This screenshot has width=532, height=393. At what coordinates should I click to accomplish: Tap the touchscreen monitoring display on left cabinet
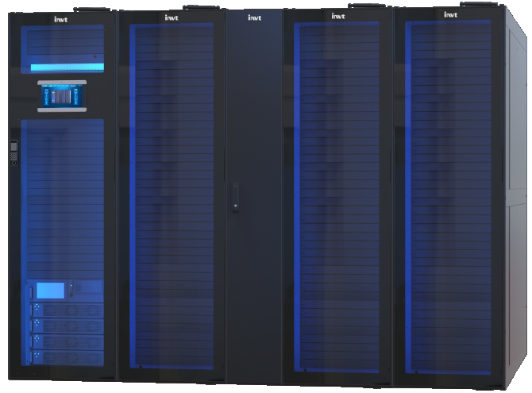(x=62, y=95)
